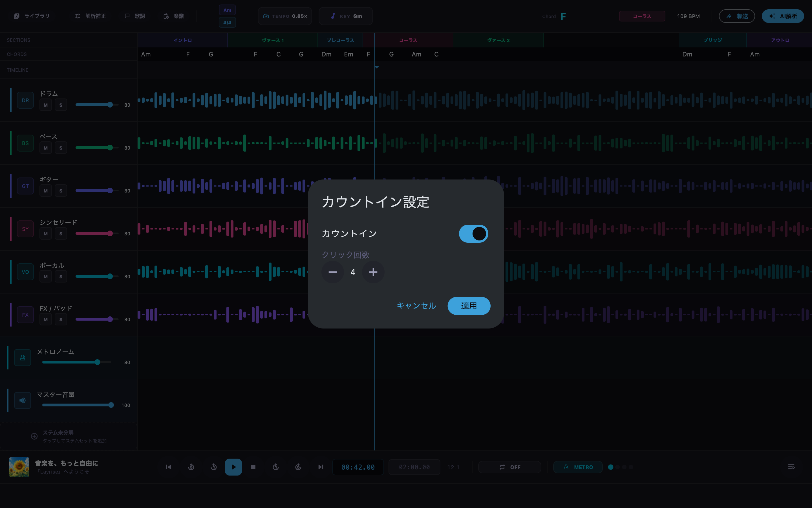The width and height of the screenshot is (812, 508).
Task: Apply settings with 適用 button
Action: click(x=469, y=306)
